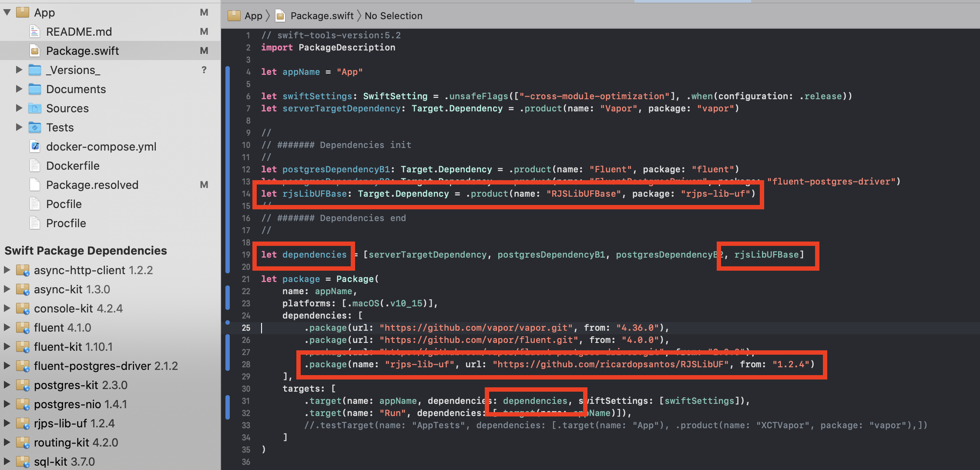Select Package.swift in the jump bar
The height and width of the screenshot is (470, 980).
click(321, 16)
